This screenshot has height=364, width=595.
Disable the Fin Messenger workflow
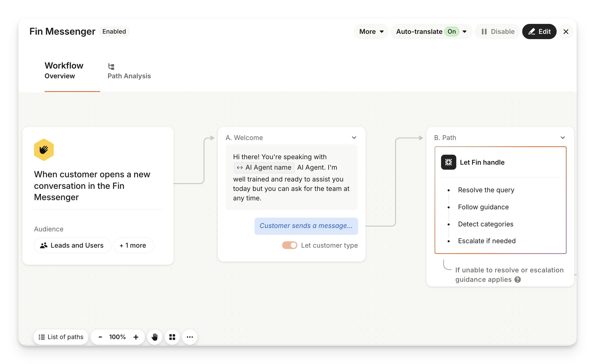point(497,32)
